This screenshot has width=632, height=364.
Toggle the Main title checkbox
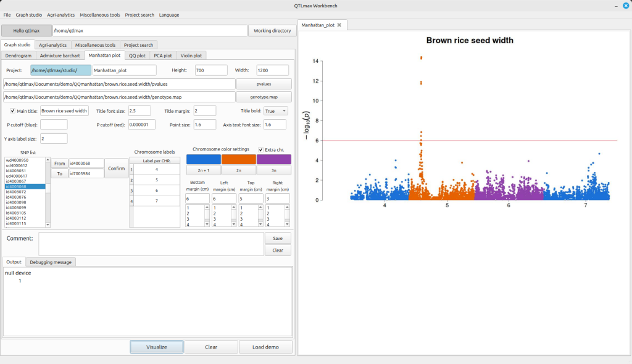click(13, 111)
